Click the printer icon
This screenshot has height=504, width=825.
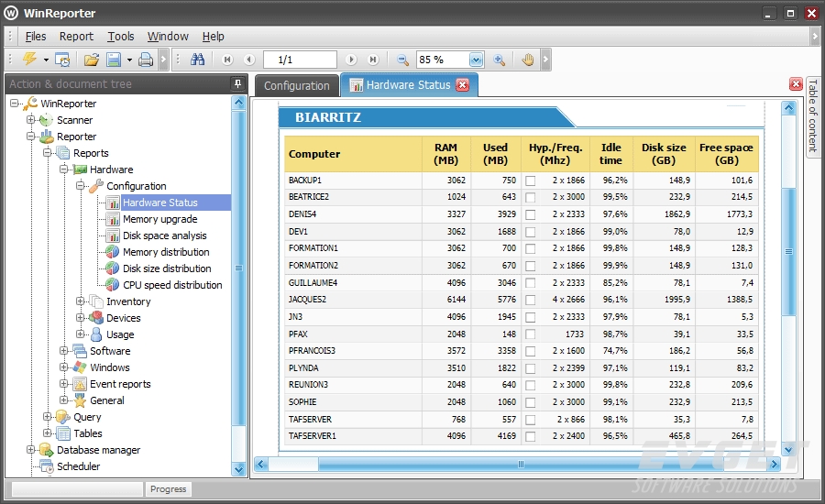pos(146,60)
